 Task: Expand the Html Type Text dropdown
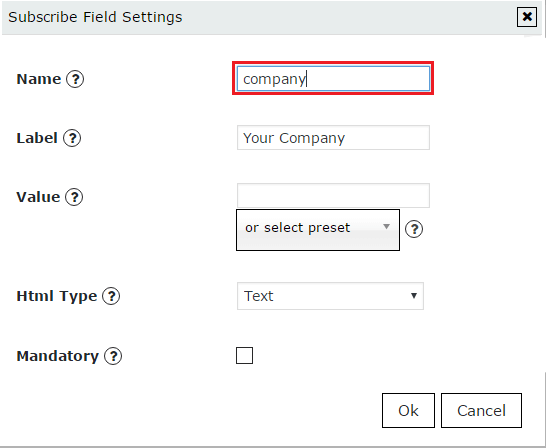(330, 296)
